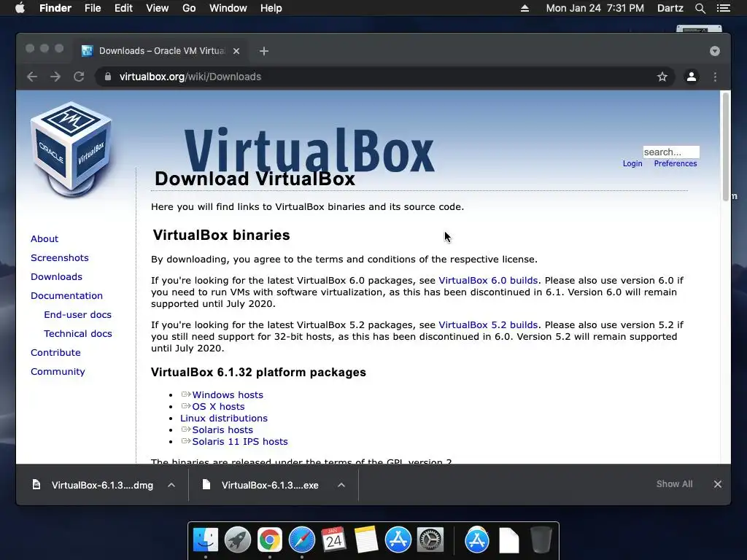Screen dimensions: 747x560
Task: Open the Preferences link
Action: [x=675, y=164]
